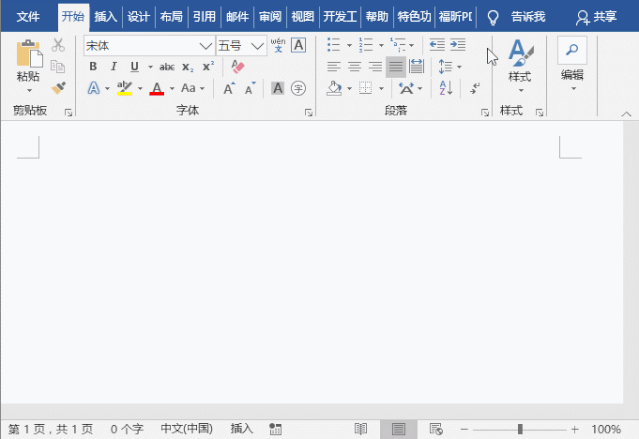
Task: Click the language 中文(中国) indicator
Action: (187, 429)
